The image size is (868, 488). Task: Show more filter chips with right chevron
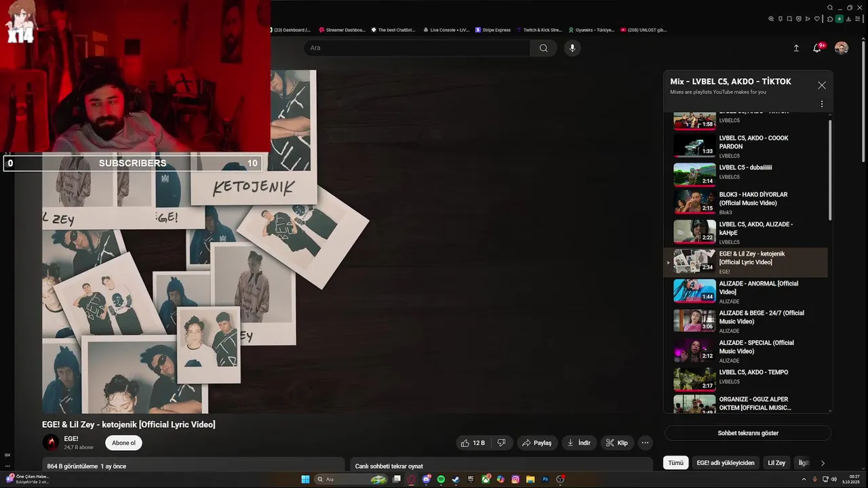click(823, 463)
